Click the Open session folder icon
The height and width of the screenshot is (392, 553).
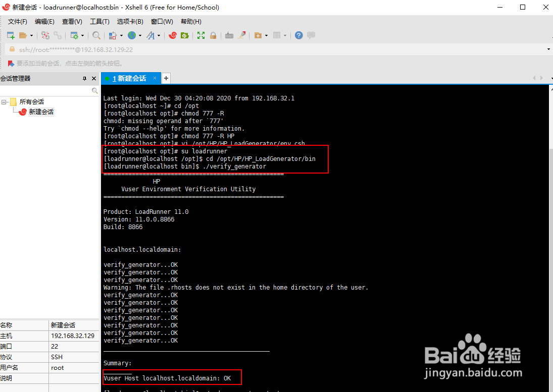[23, 35]
